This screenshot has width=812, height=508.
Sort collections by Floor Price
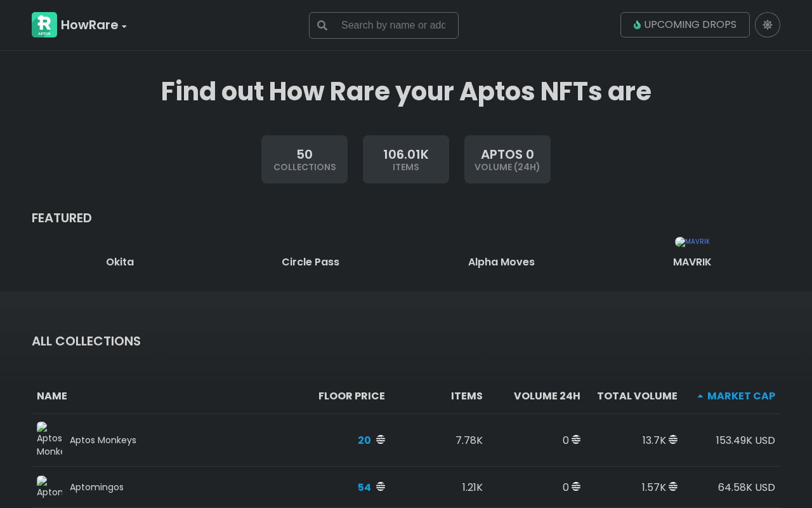(x=351, y=396)
